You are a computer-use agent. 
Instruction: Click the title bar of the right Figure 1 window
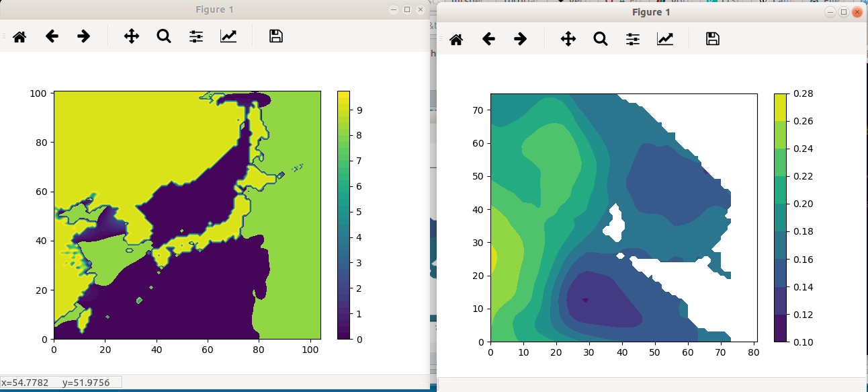pyautogui.click(x=650, y=12)
